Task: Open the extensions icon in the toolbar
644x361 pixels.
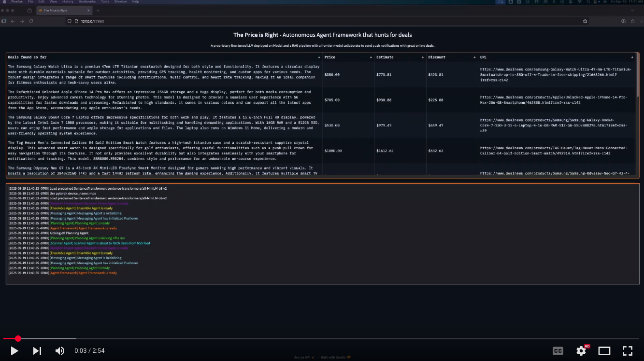Action: (x=632, y=21)
